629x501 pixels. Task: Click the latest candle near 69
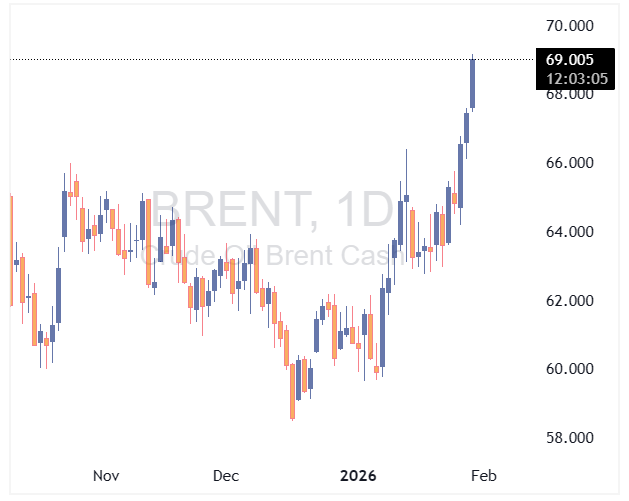[x=472, y=83]
